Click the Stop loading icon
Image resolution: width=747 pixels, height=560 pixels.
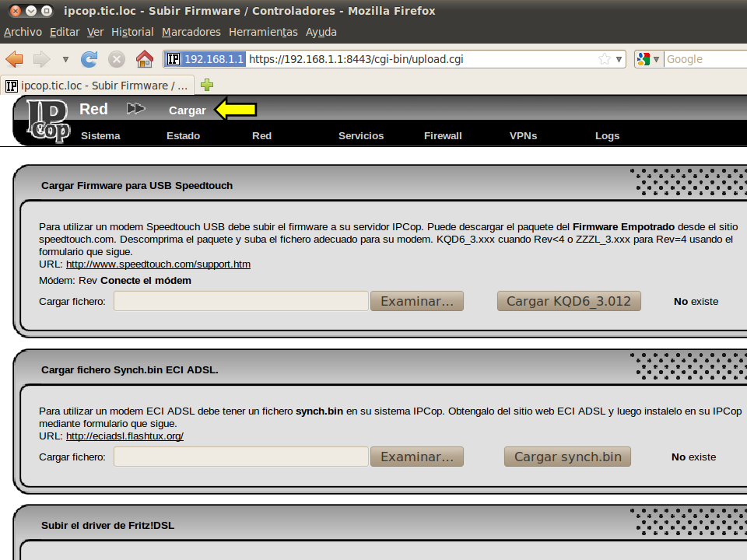point(117,59)
